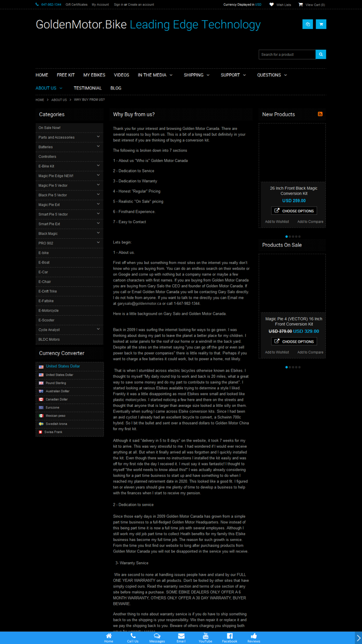
Task: Select the Pound Sterling flag icon
Action: point(41,383)
